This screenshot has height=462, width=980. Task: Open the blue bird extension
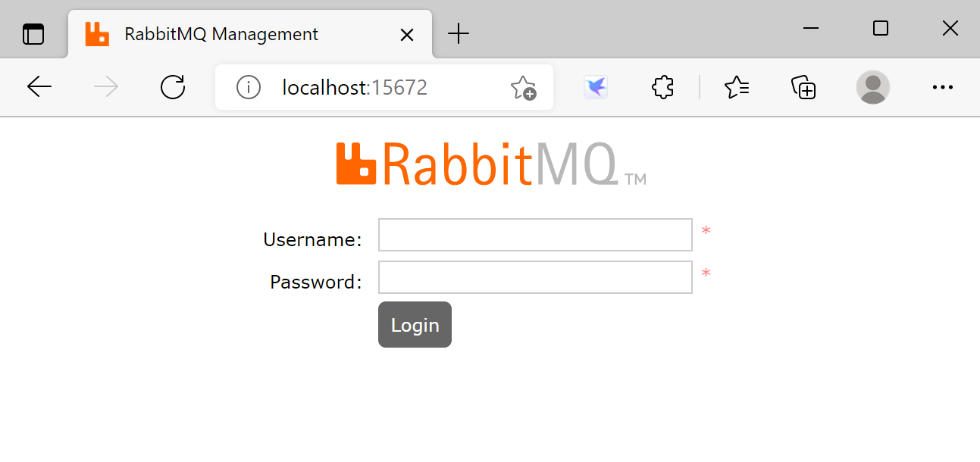pos(596,86)
